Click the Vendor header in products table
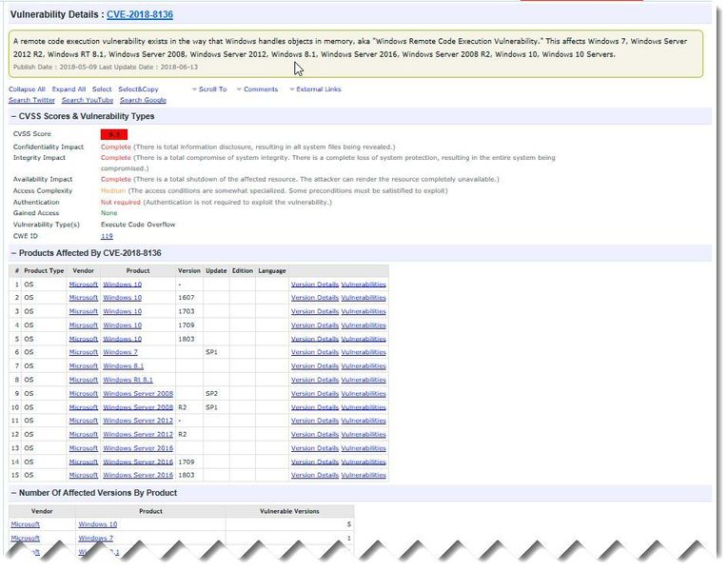The width and height of the screenshot is (728, 571). (x=83, y=271)
